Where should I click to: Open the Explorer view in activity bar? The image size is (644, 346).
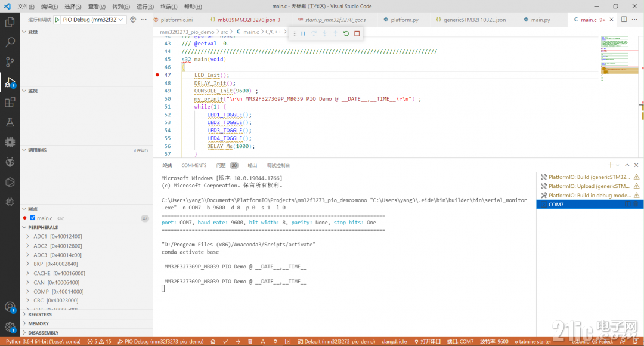tap(10, 22)
